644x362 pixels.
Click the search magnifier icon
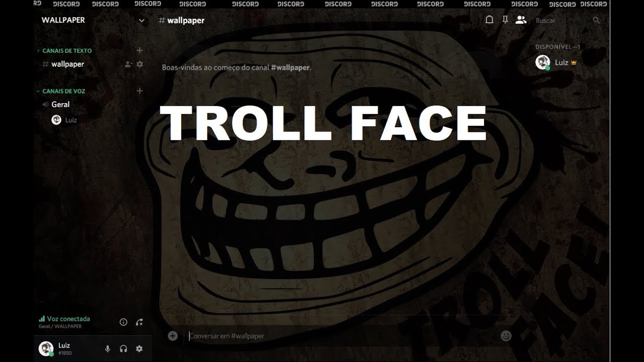[x=596, y=21]
